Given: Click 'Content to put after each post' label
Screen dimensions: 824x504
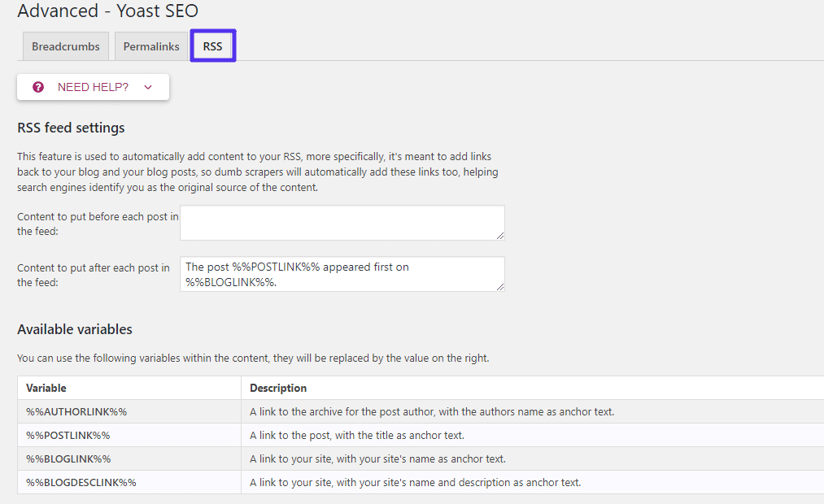Looking at the screenshot, I should [x=94, y=275].
